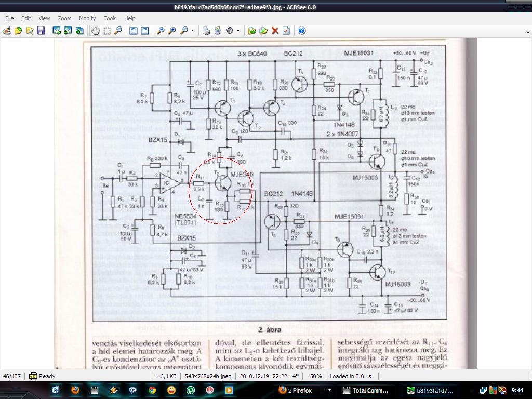Click the Print icon

click(x=206, y=31)
